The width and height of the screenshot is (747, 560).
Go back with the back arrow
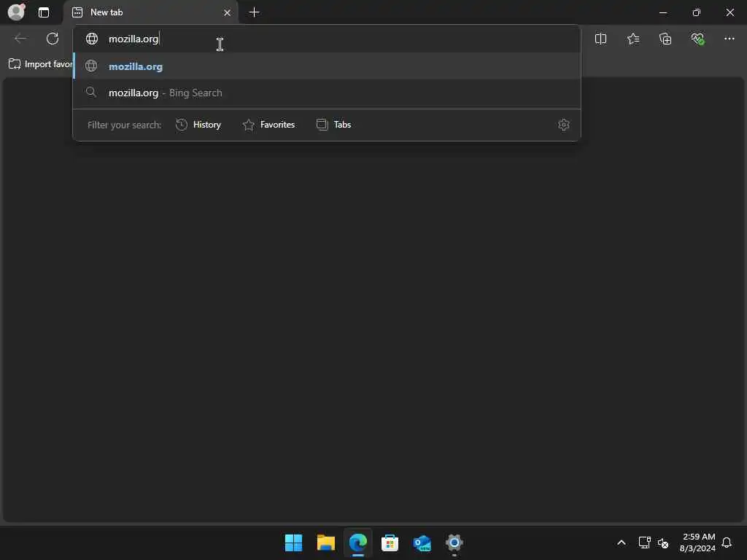click(20, 39)
